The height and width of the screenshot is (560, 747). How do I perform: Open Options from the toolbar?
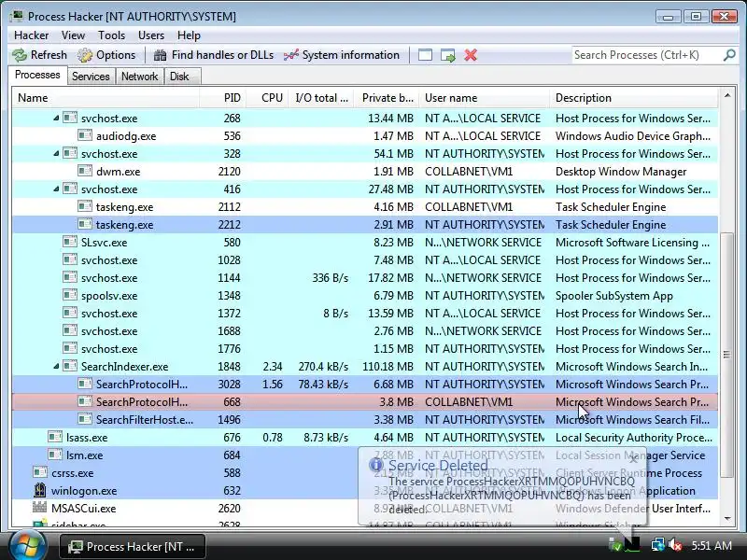106,55
